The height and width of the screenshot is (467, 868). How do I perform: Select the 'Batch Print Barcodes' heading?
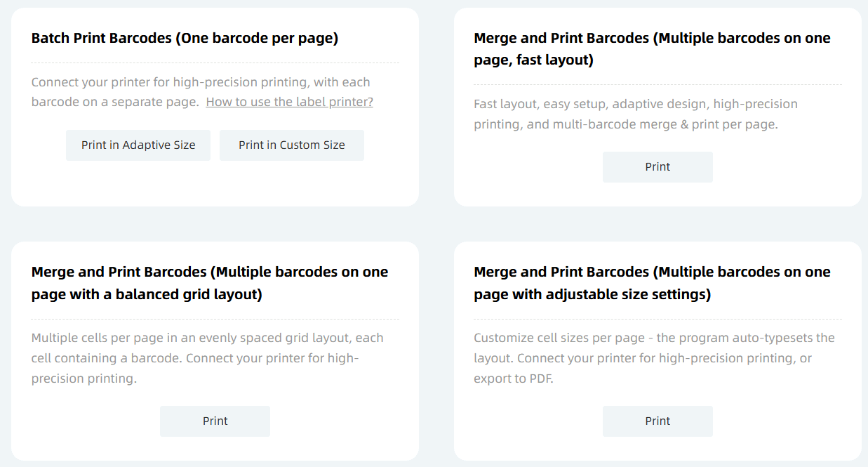185,38
